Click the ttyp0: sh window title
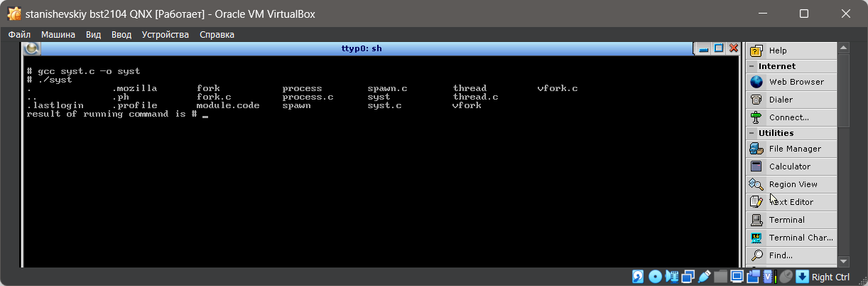The height and width of the screenshot is (286, 868). coord(362,48)
